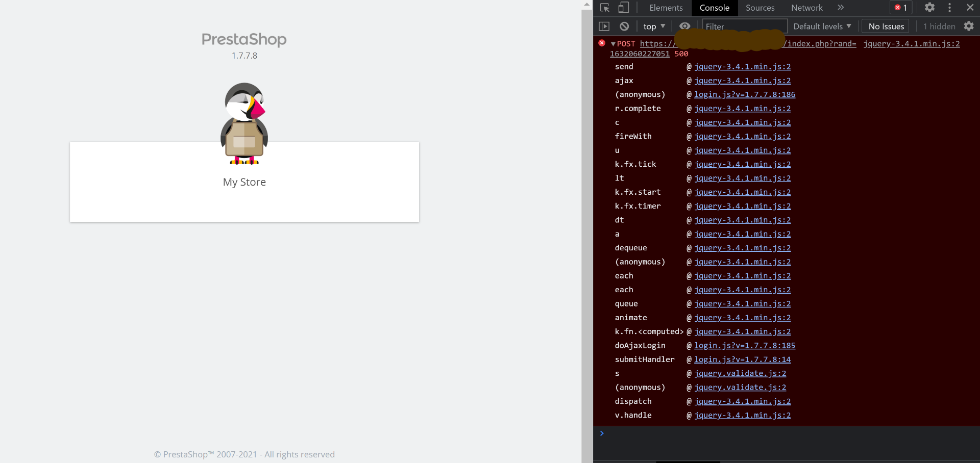
Task: Open source link for r.complete frame
Action: pyautogui.click(x=742, y=109)
